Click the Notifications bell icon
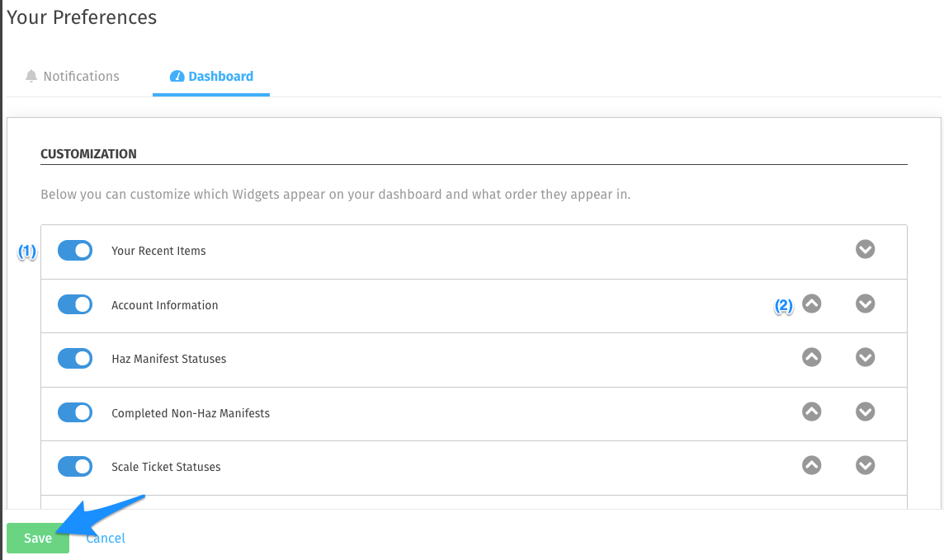944x560 pixels. 31,77
